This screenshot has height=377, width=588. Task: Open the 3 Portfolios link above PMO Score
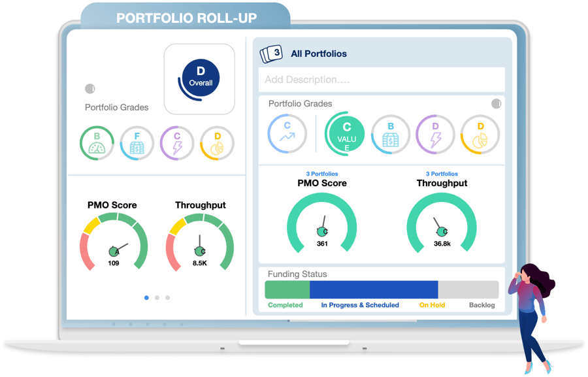(321, 174)
